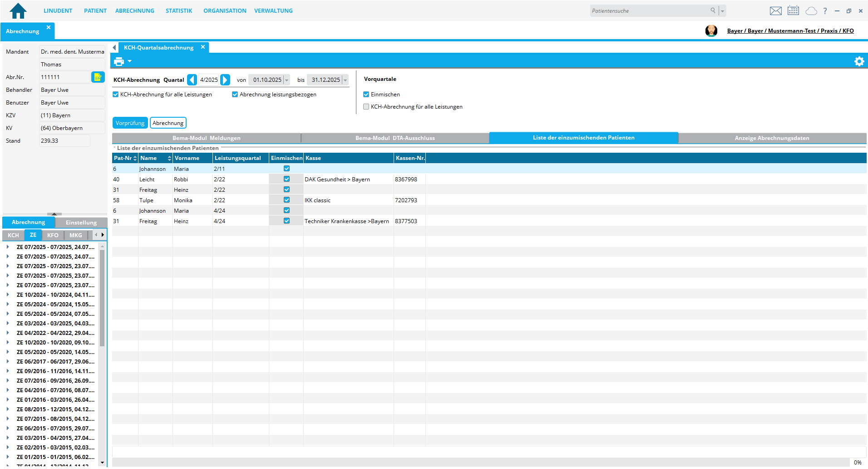
Task: Uncheck Einmischen under Vorquartale
Action: (x=366, y=95)
